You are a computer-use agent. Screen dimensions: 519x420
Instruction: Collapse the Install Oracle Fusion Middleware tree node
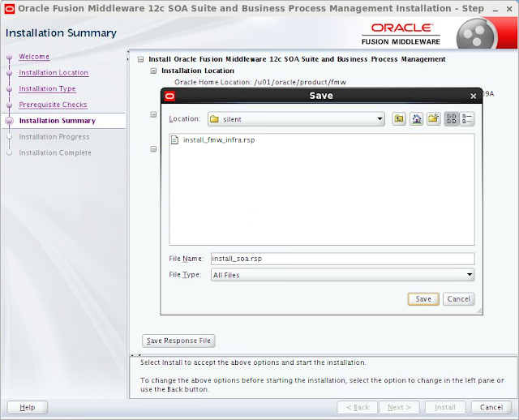140,59
